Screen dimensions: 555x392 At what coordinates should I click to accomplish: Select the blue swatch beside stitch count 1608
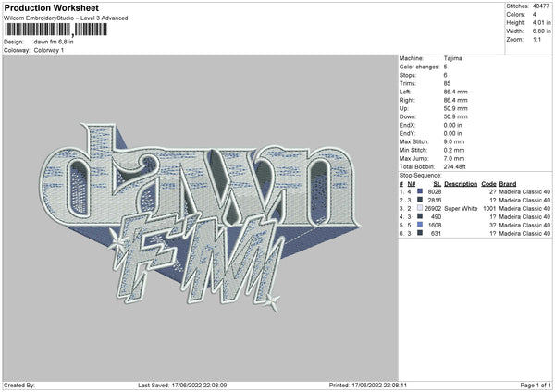(420, 225)
